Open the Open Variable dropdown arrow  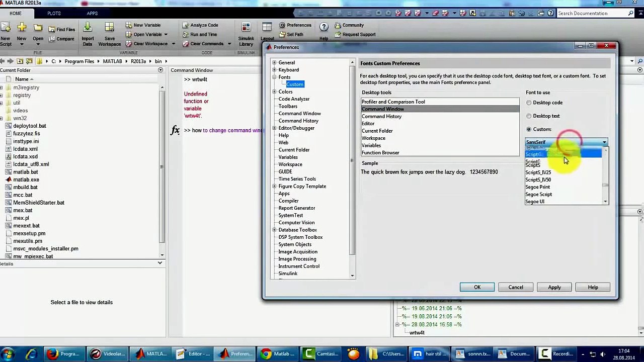click(x=166, y=35)
